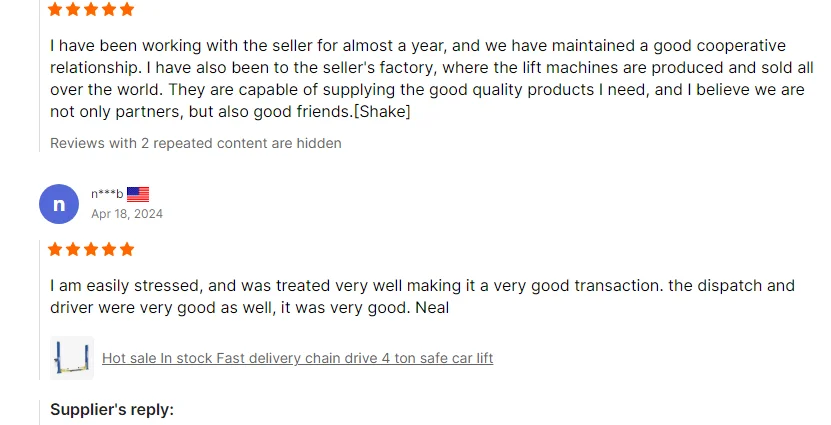831x425 pixels.
Task: Click the "Supplier's reply:" heading
Action: click(x=112, y=410)
